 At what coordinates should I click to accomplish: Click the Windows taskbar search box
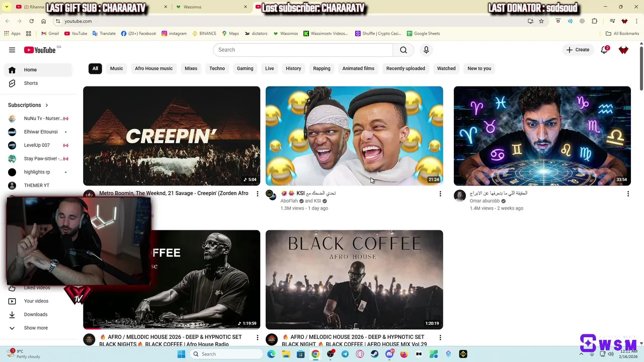(226, 354)
